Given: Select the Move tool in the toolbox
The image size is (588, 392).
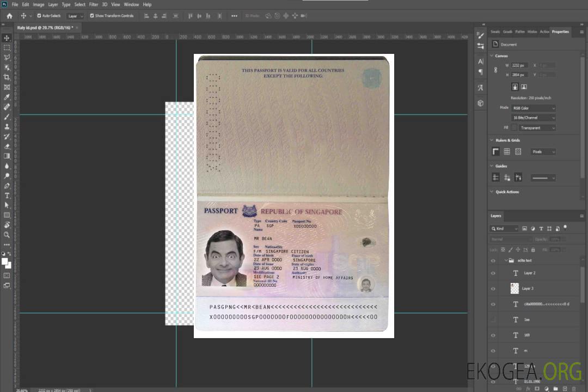Looking at the screenshot, I should tap(7, 38).
